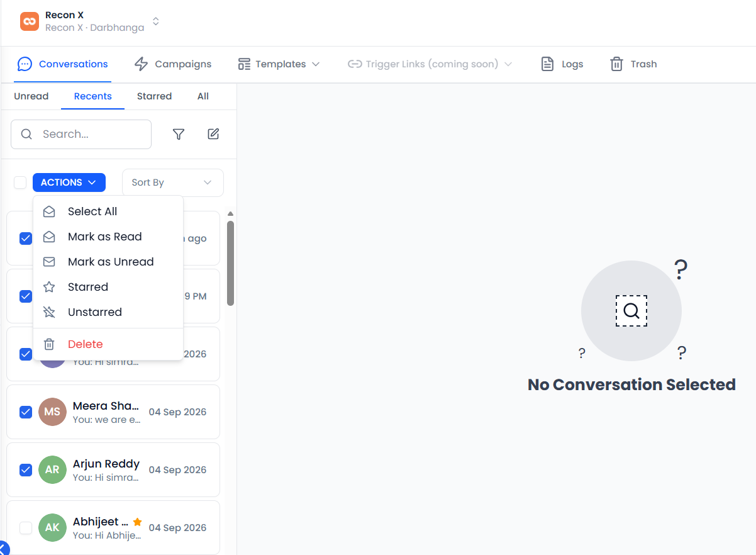Click the Trigger Links chain icon
The width and height of the screenshot is (756, 555).
tap(355, 64)
